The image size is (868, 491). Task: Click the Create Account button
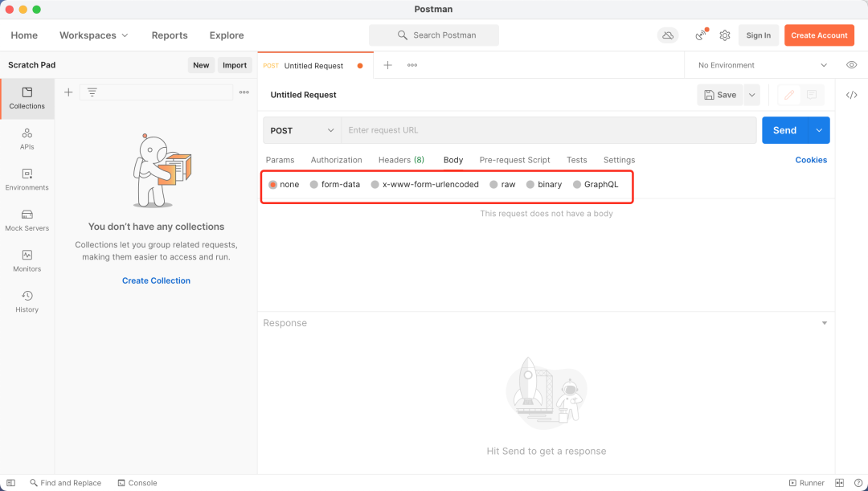[x=819, y=35]
